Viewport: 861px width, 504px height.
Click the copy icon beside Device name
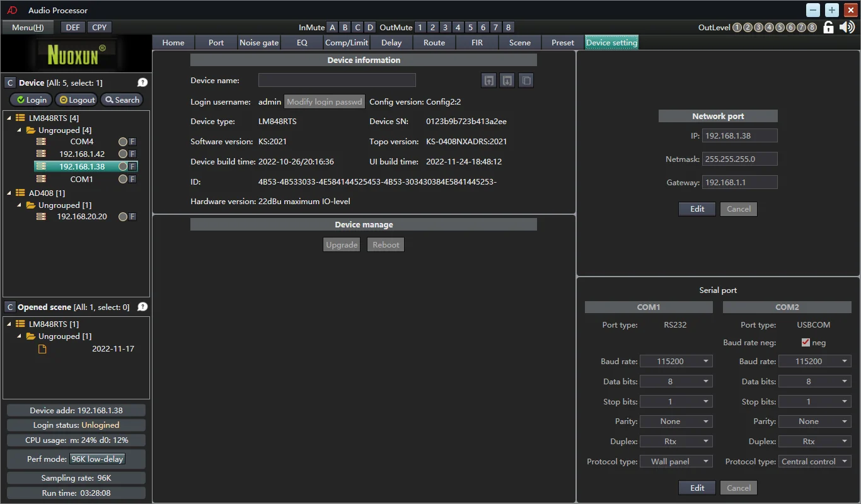click(x=526, y=80)
